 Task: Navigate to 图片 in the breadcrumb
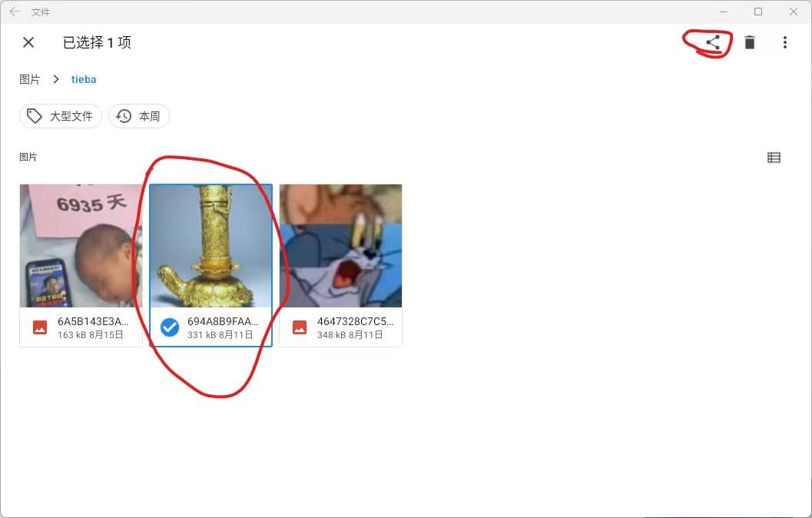point(29,79)
